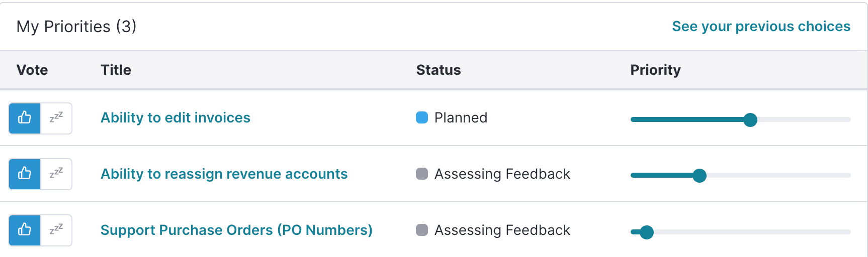Open 'Ability to reassign revenue accounts' idea
Image resolution: width=868 pixels, height=257 pixels.
pos(224,174)
